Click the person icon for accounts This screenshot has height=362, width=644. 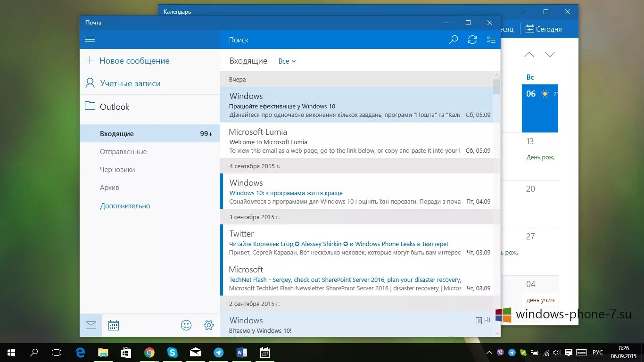coord(90,83)
